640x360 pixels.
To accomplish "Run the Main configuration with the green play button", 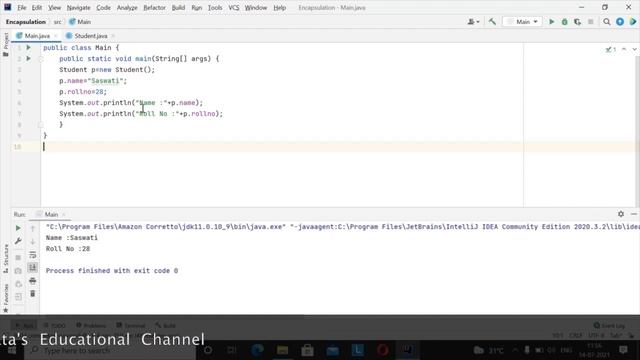I will tap(551, 22).
